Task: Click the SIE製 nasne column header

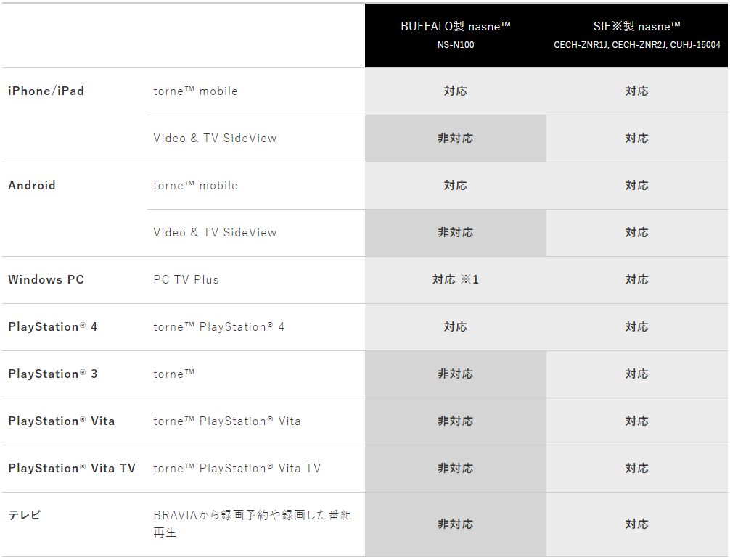Action: [636, 26]
